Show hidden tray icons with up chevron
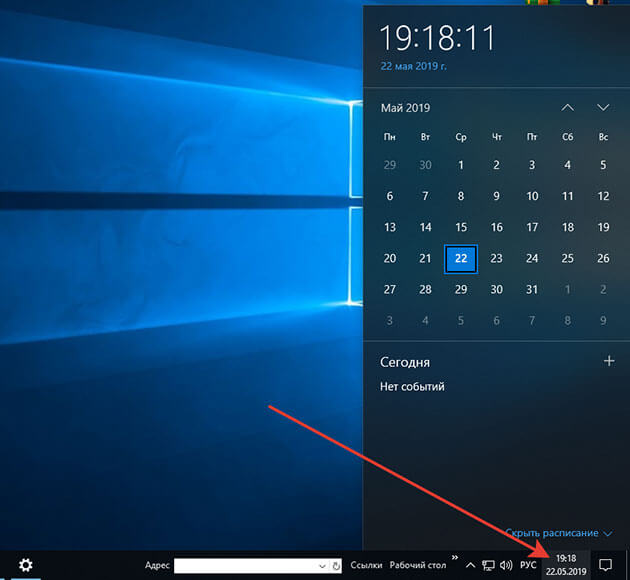 click(470, 566)
